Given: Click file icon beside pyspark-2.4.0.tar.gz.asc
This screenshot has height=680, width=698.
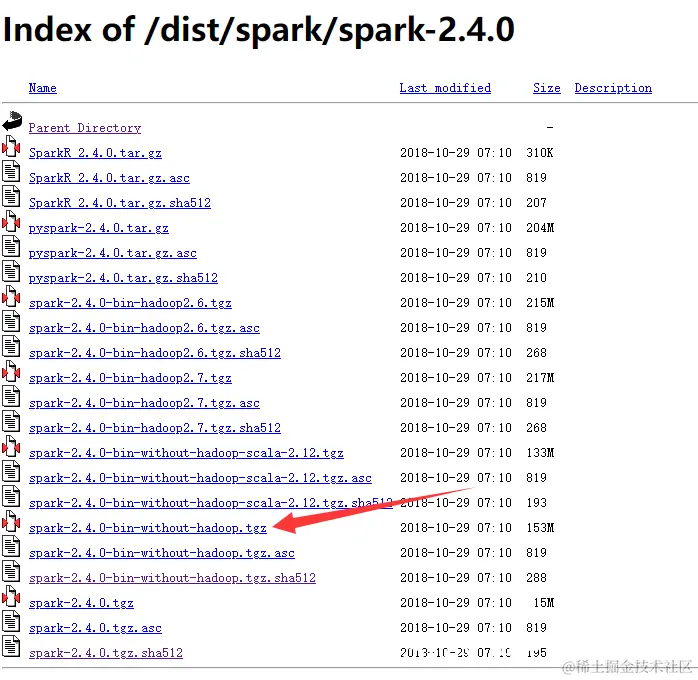Looking at the screenshot, I should [11, 246].
